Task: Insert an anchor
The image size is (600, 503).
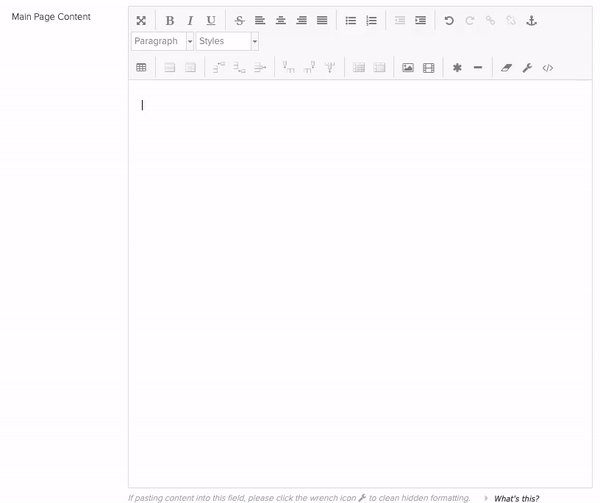Action: click(532, 21)
